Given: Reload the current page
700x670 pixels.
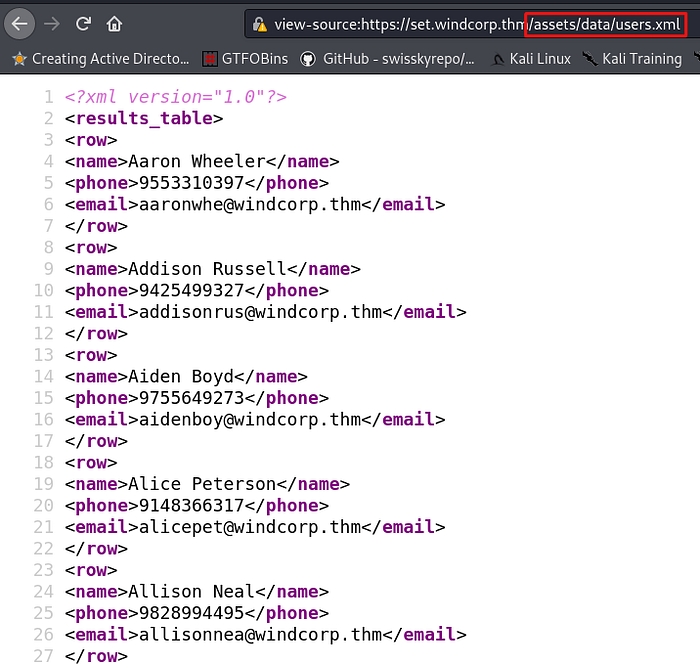Looking at the screenshot, I should point(83,23).
